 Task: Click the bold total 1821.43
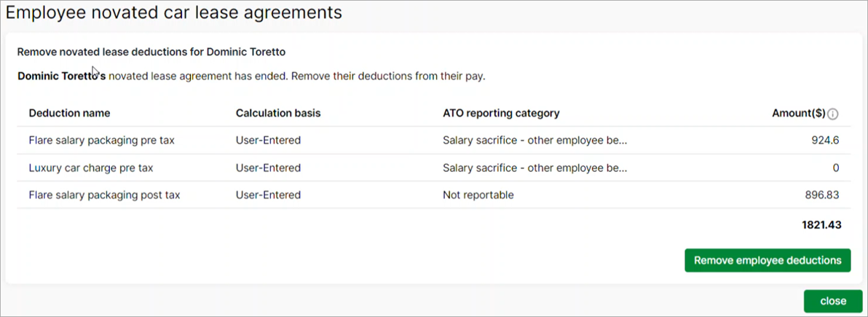point(821,225)
